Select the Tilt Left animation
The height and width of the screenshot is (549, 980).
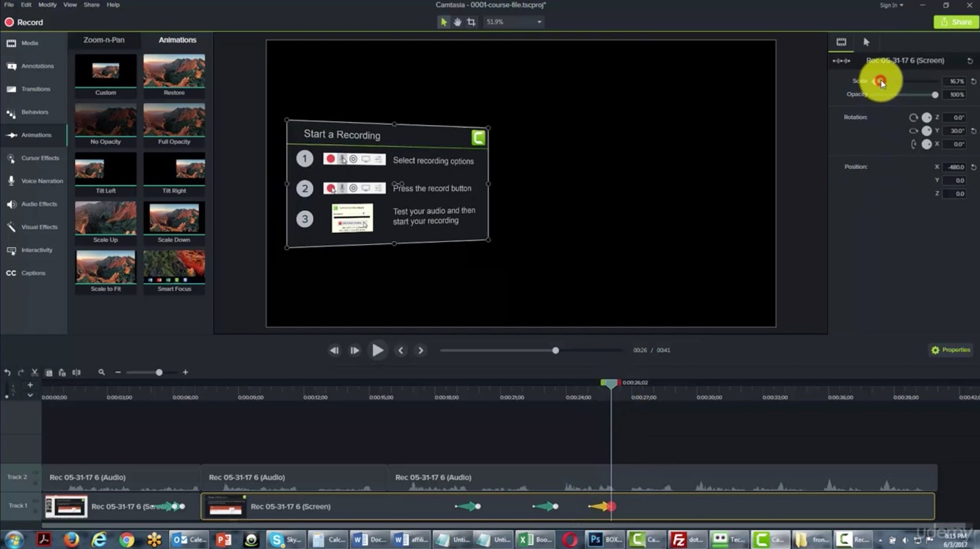(x=105, y=173)
